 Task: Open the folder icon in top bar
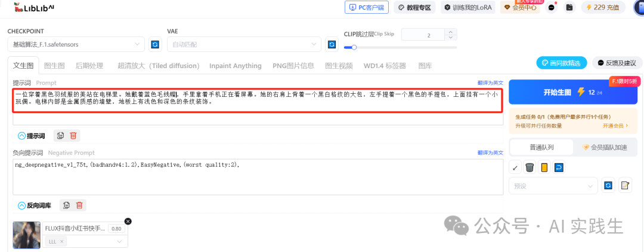click(569, 7)
